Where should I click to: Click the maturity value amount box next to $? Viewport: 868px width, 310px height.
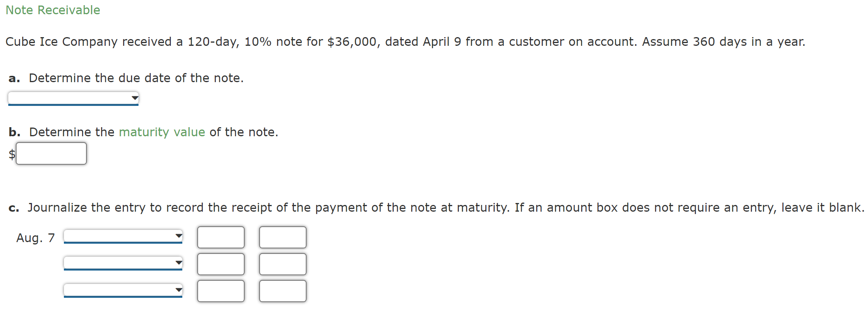tap(51, 153)
